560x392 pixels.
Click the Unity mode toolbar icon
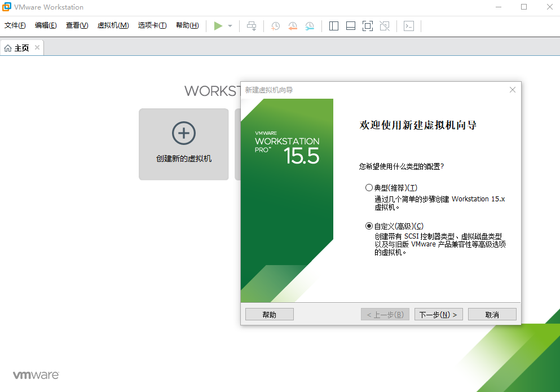pyautogui.click(x=385, y=26)
